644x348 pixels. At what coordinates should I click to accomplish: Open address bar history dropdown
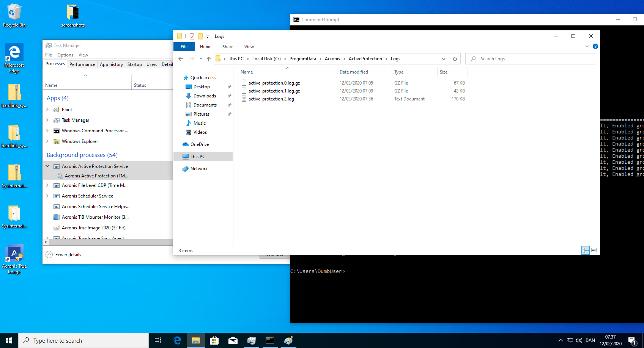pyautogui.click(x=443, y=59)
